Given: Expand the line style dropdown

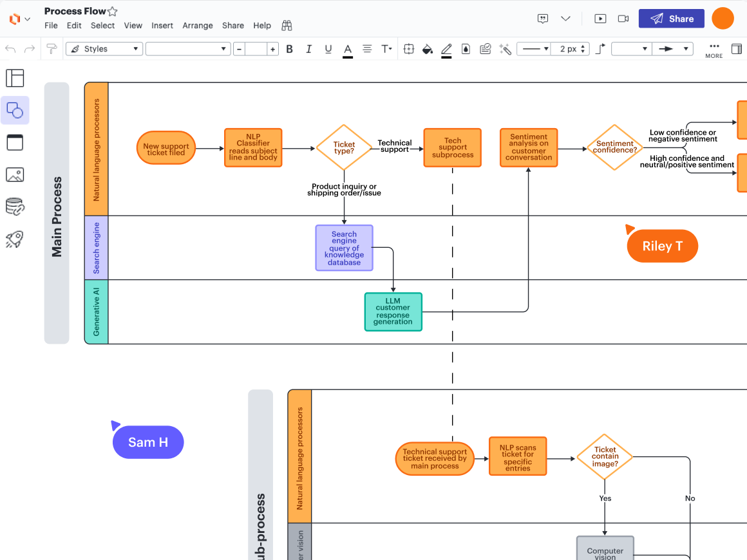Looking at the screenshot, I should (x=533, y=49).
